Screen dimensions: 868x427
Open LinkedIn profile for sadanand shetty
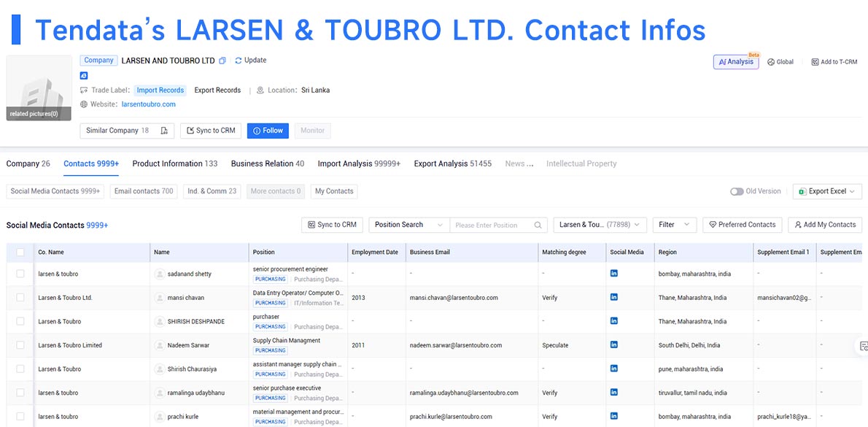pyautogui.click(x=614, y=273)
